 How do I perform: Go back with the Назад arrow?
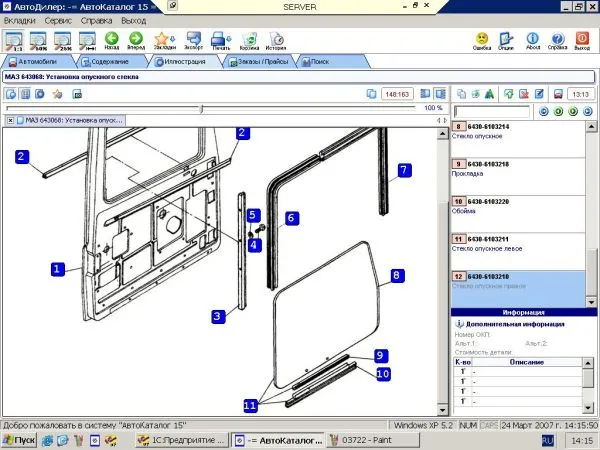click(112, 40)
